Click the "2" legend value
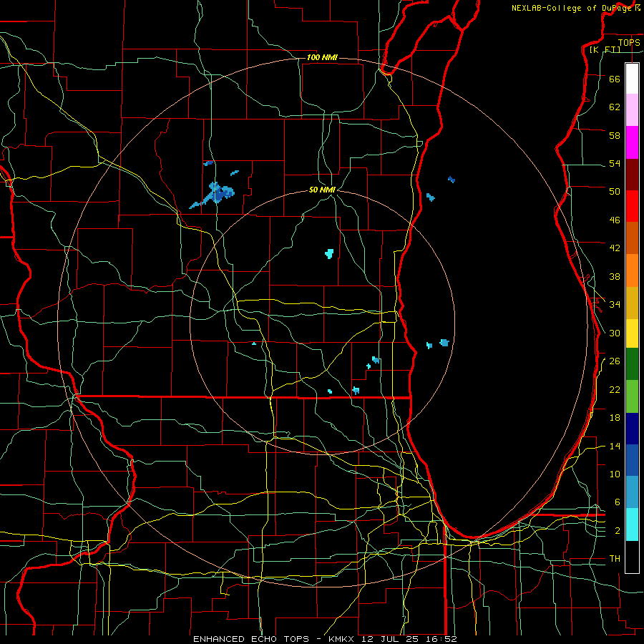 pyautogui.click(x=617, y=532)
